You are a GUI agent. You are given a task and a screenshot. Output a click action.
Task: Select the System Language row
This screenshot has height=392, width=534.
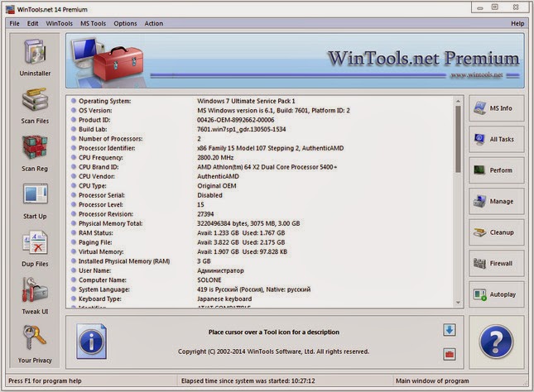tap(262, 289)
